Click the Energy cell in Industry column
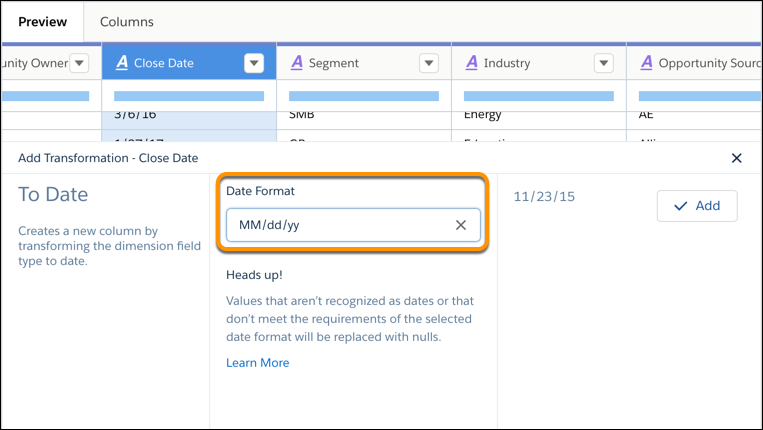Image resolution: width=763 pixels, height=430 pixels. [483, 114]
